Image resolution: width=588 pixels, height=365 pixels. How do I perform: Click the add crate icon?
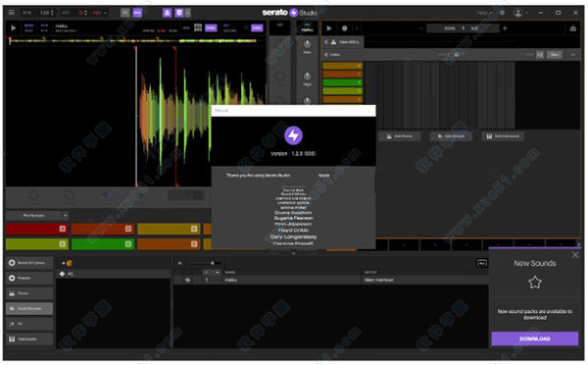pyautogui.click(x=67, y=263)
